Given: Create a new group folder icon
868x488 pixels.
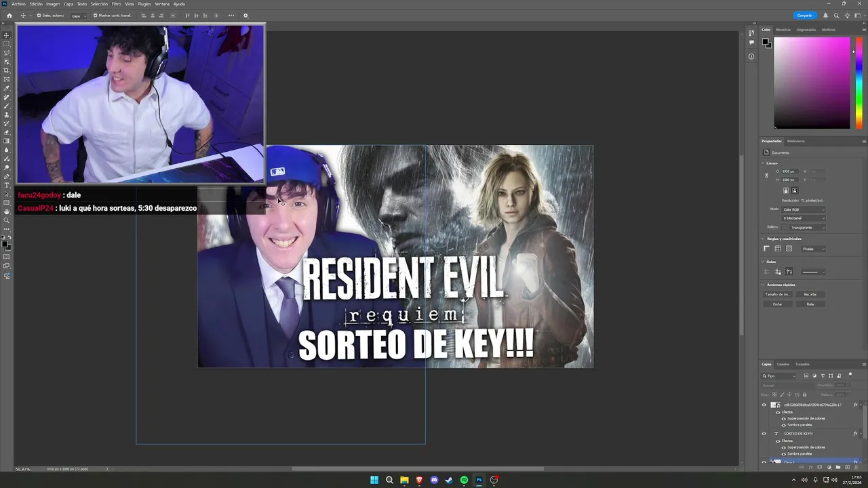Looking at the screenshot, I should tap(838, 467).
